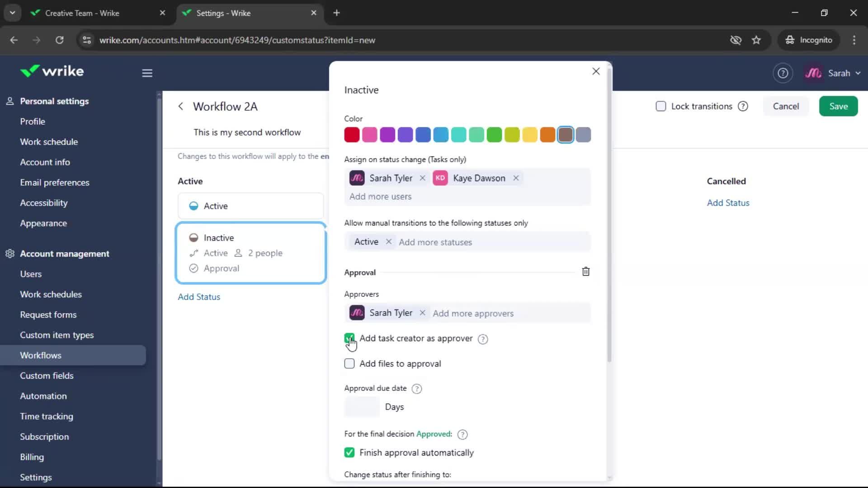
Task: Cancel workflow editing
Action: click(x=786, y=106)
